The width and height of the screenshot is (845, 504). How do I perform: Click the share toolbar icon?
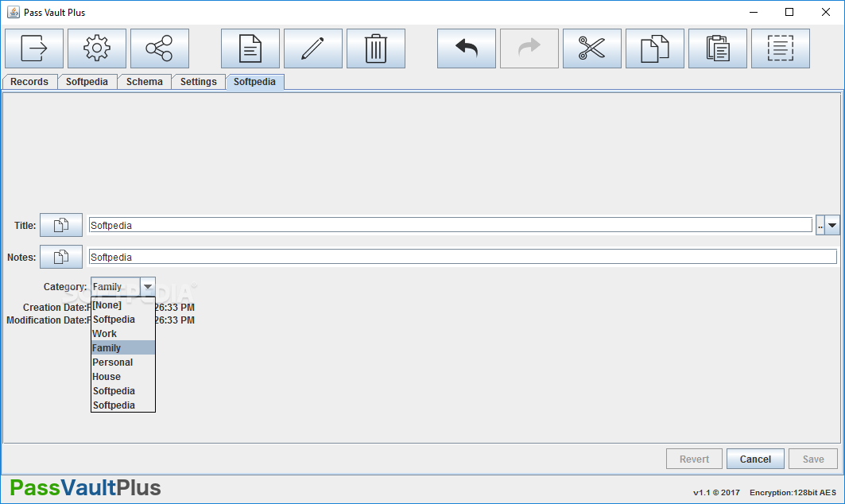[x=160, y=48]
